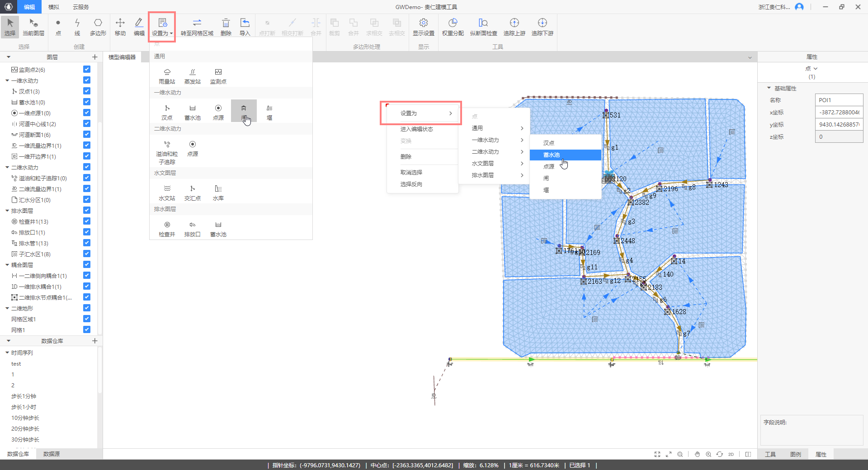Open the 数据源 tab at bottom left
The width and height of the screenshot is (868, 470).
point(51,454)
